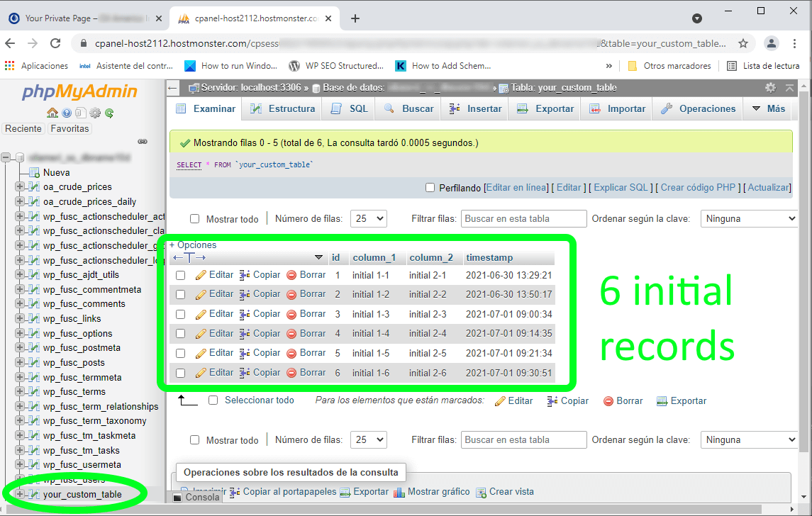This screenshot has width=812, height=516.
Task: Click Copiar icon for row id 2
Action: pyautogui.click(x=245, y=294)
